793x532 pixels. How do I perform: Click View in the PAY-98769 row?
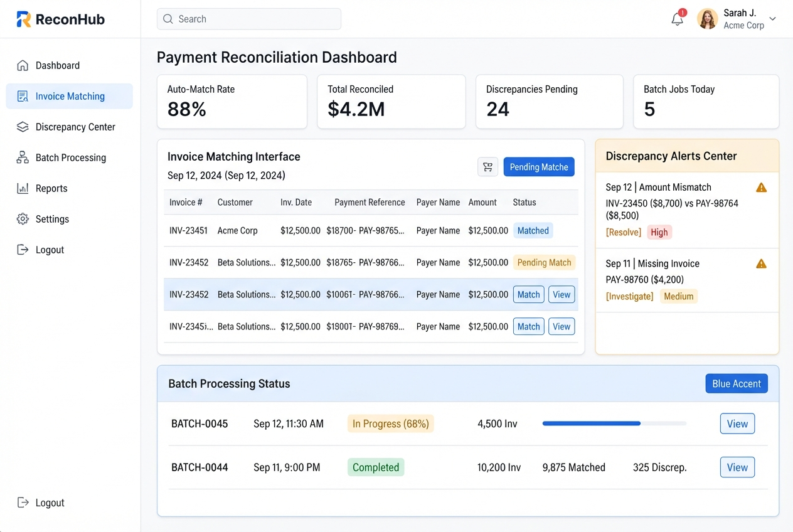tap(561, 327)
